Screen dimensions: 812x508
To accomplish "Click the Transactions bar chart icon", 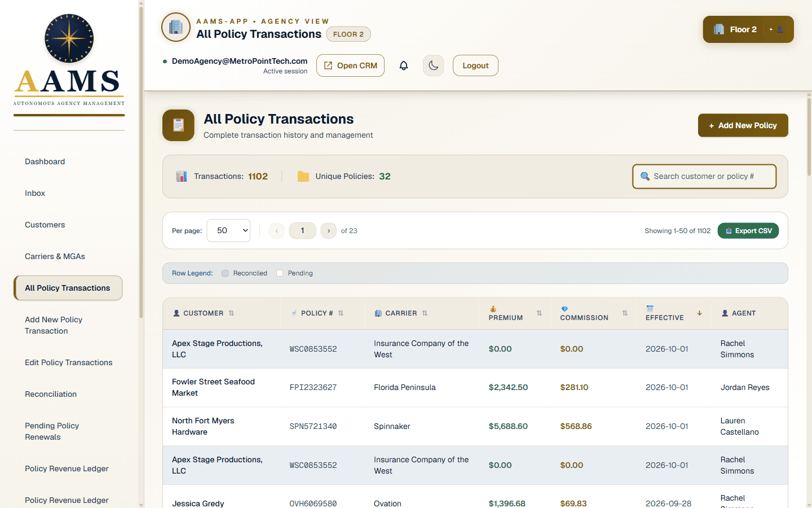I will pyautogui.click(x=182, y=176).
